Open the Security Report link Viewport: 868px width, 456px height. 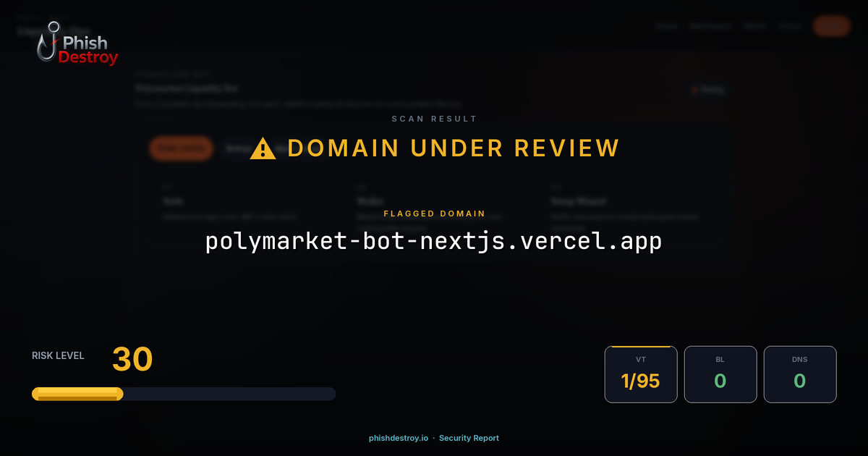pos(469,438)
